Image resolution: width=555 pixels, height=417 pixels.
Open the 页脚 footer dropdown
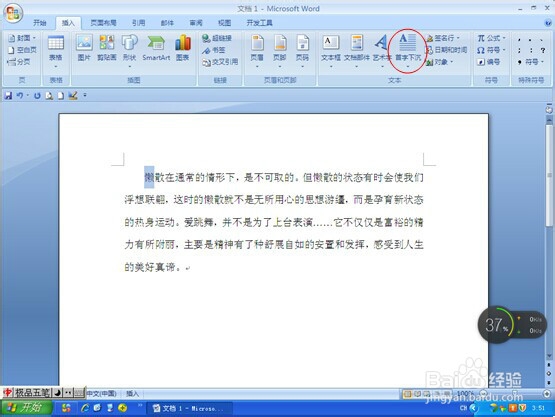[x=280, y=51]
